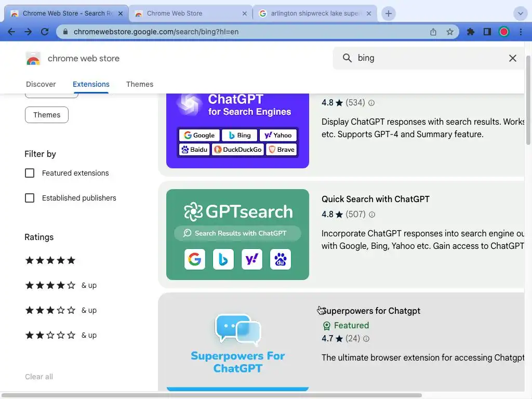This screenshot has width=532, height=399.
Task: Click the 4.8 (534) rating text
Action: (x=343, y=103)
